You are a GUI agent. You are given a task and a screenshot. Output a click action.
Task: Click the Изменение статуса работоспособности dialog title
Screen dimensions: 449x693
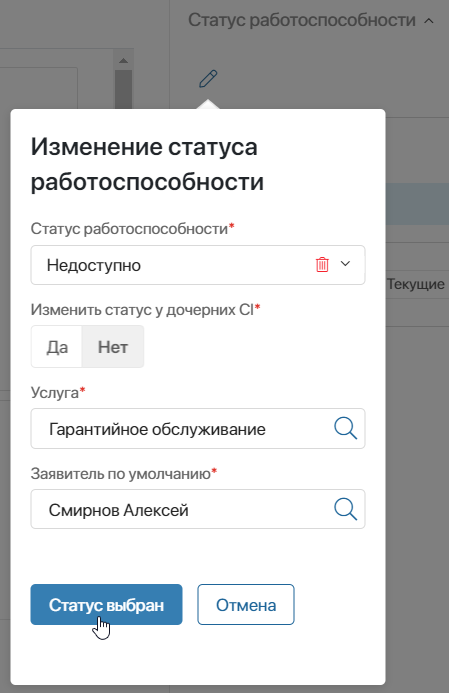(x=147, y=164)
